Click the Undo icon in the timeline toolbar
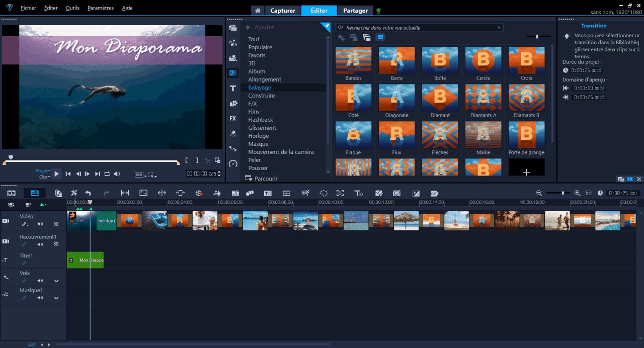644x348 pixels. 88,193
